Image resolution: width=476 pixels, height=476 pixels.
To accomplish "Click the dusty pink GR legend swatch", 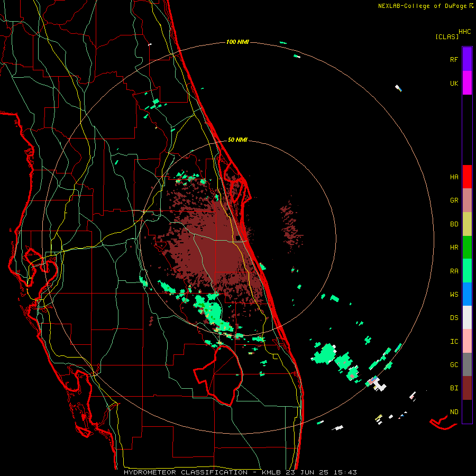I will (x=467, y=200).
